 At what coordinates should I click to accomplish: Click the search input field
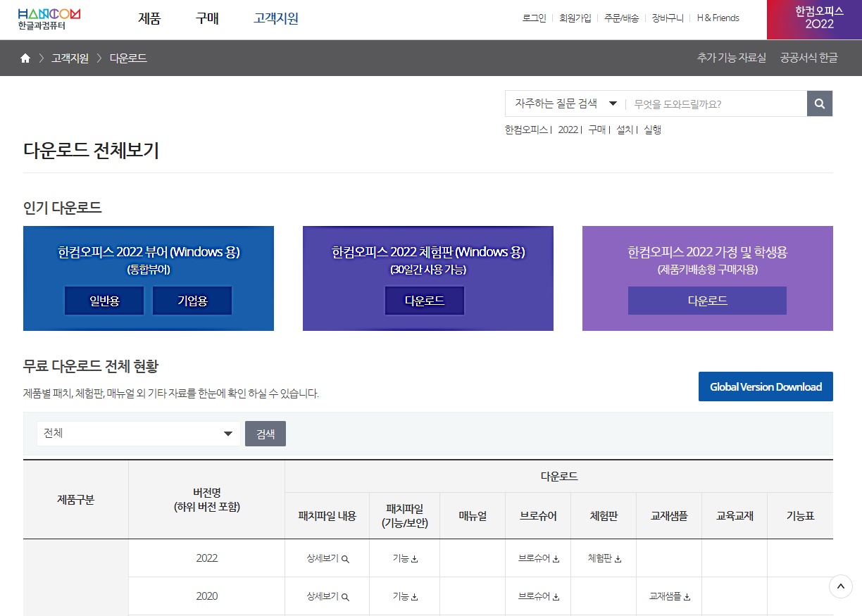click(x=717, y=103)
